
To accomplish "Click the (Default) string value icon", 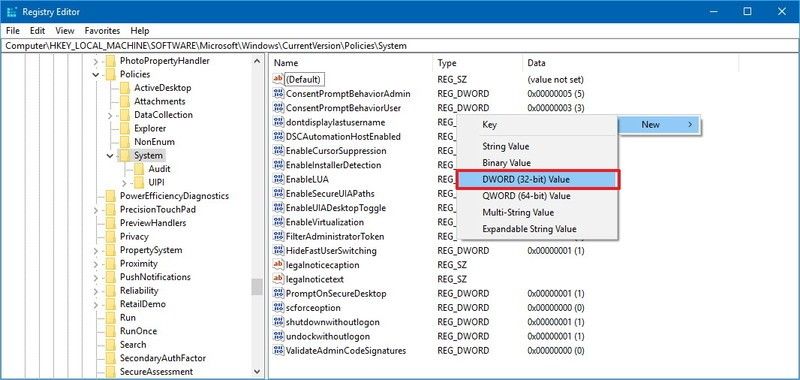I will pyautogui.click(x=279, y=79).
